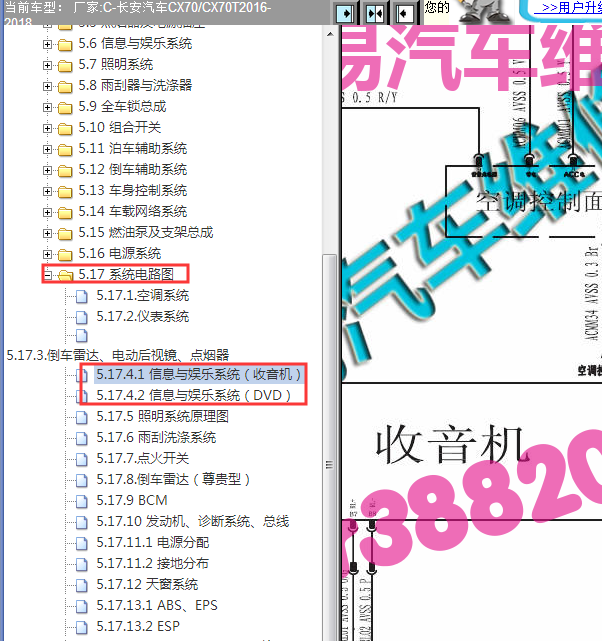
Task: Click the expand-right panel arrow button
Action: 345,13
